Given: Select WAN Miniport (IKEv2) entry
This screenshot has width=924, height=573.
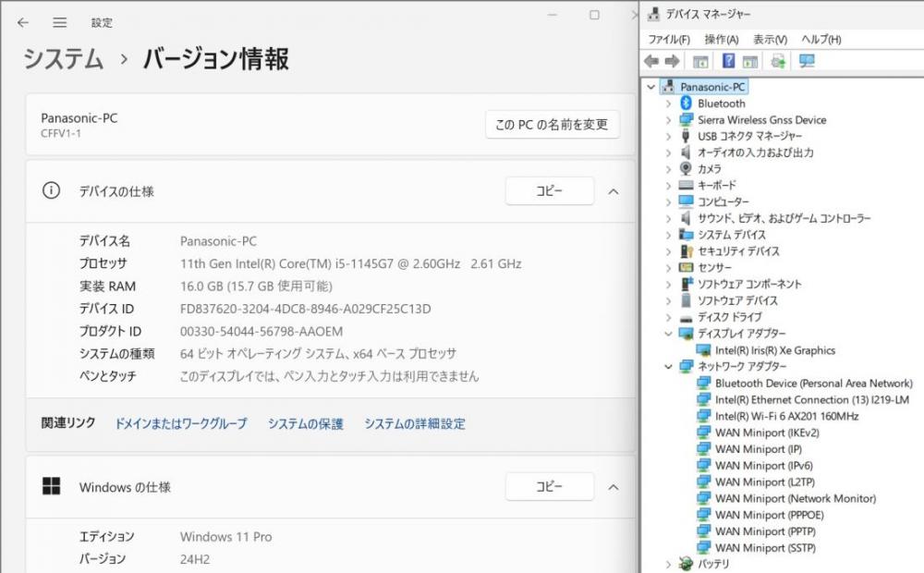Looking at the screenshot, I should 767,433.
